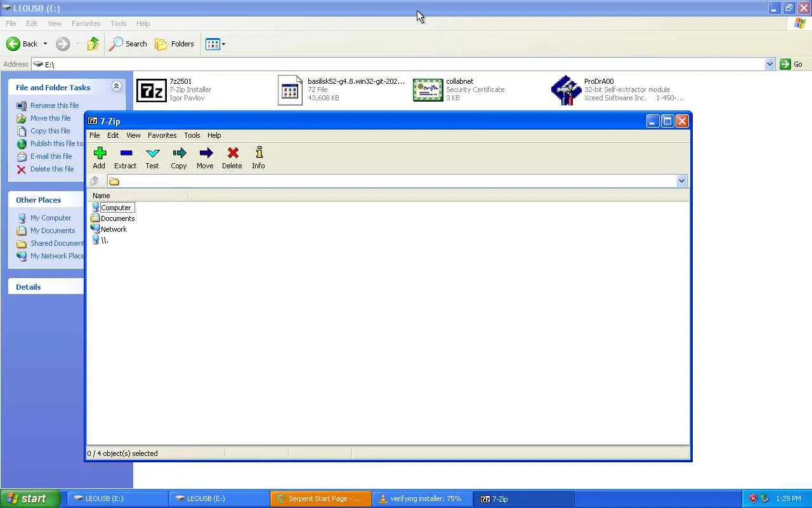Click the Explorer Back button
Image resolution: width=812 pixels, height=508 pixels.
point(22,44)
